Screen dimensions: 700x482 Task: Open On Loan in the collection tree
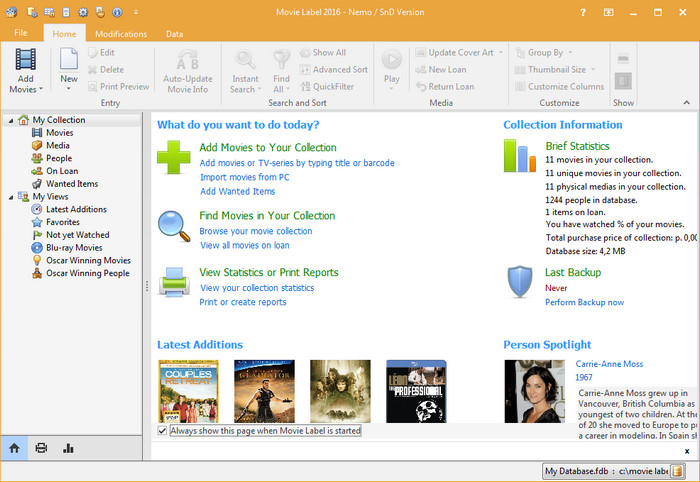click(x=62, y=171)
